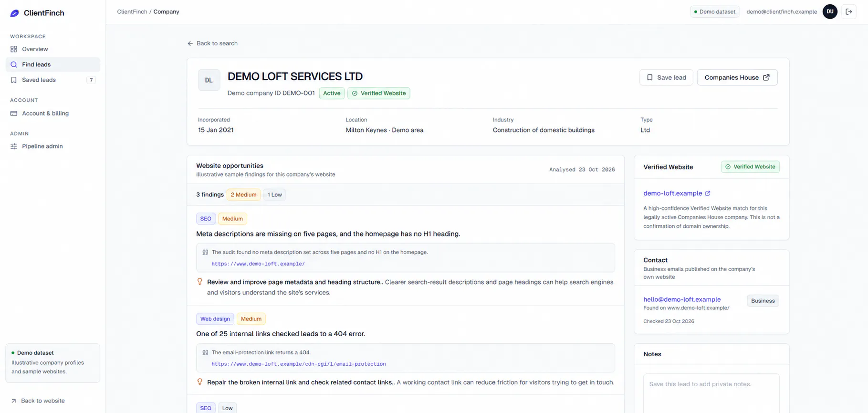868x413 pixels.
Task: Click the back arrow icon next to Back to search
Action: click(x=190, y=43)
